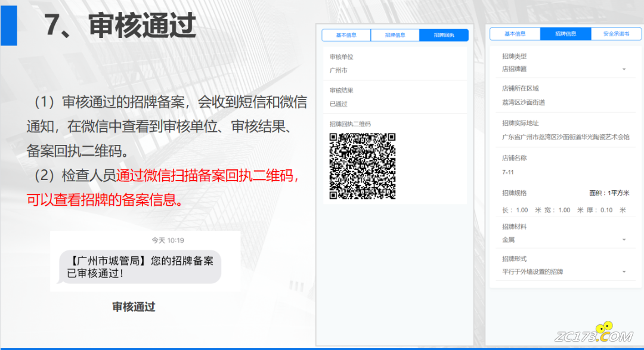The height and width of the screenshot is (350, 644).
Task: Click the SMS bubble from 广州市城管局
Action: coord(140,267)
